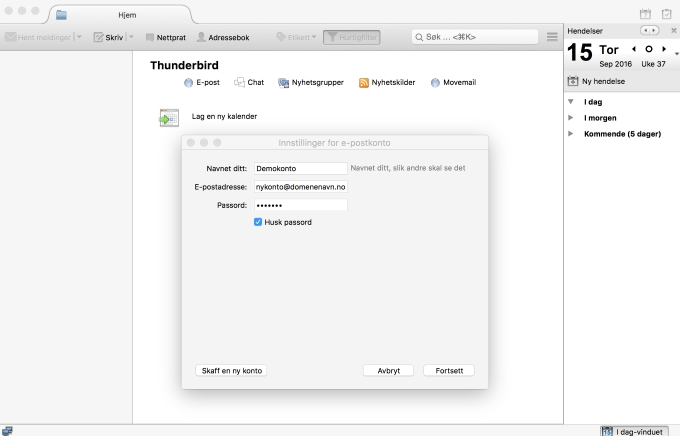Click the folder icon in Hjem tab

click(61, 15)
